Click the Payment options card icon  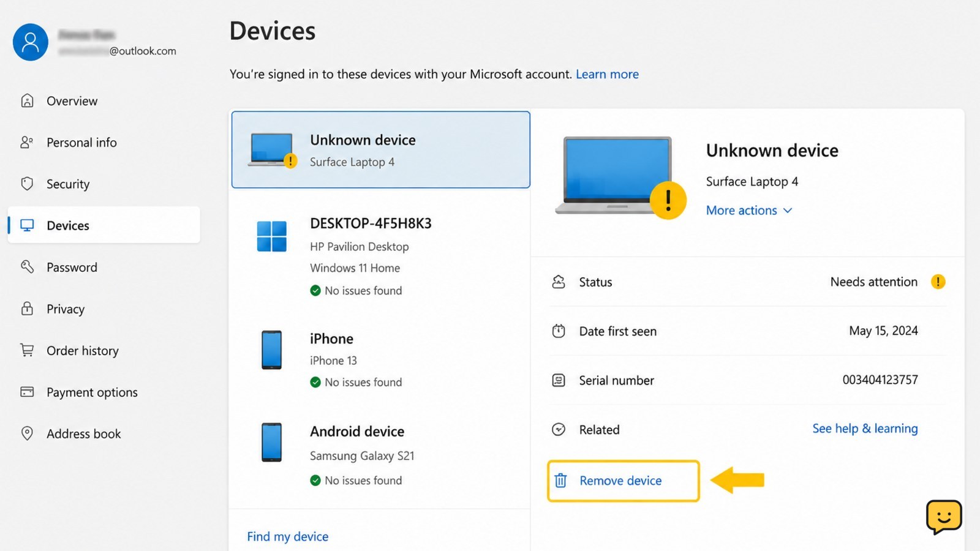[27, 392]
